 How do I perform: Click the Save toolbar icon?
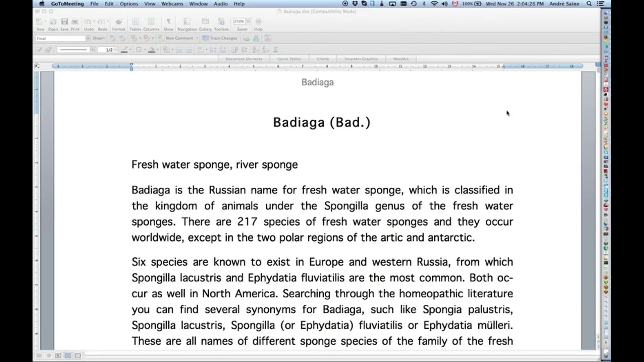[x=64, y=22]
